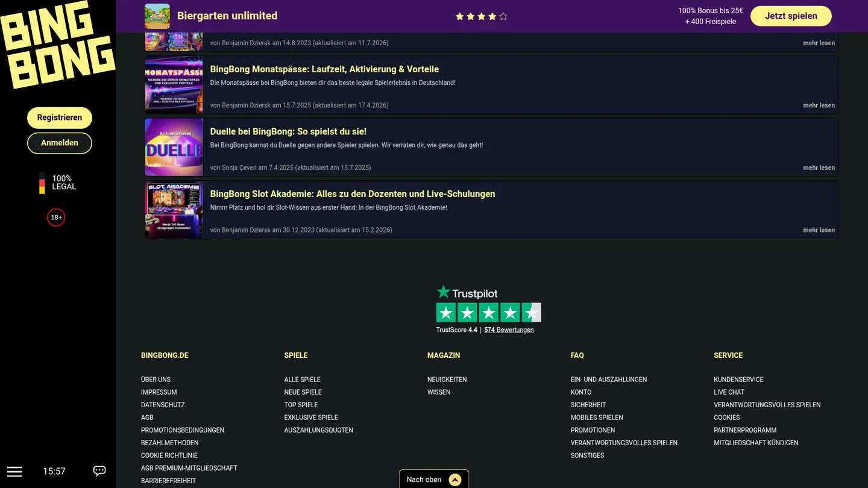The image size is (868, 488).
Task: Open the ÜBER UNS footer link
Action: pos(156,380)
